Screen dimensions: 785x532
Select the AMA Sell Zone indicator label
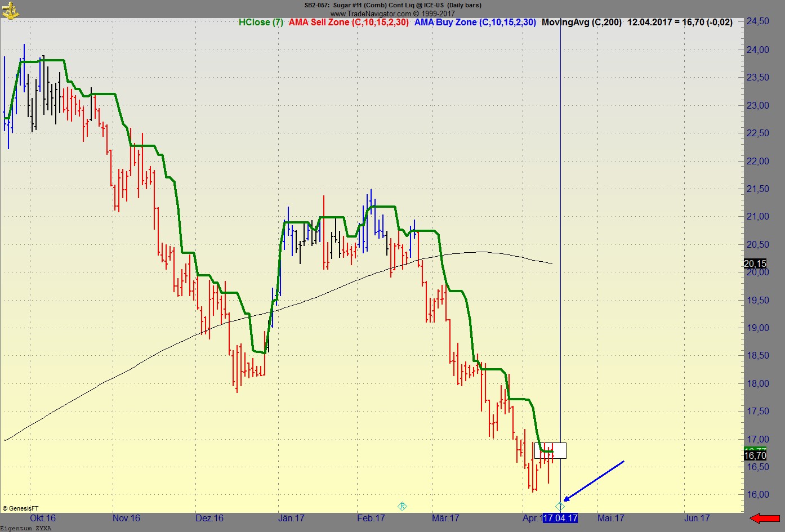349,23
